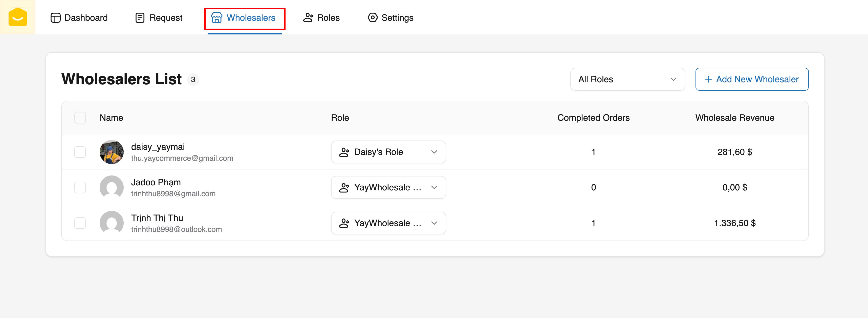Toggle the select-all checkbox in the table header
The image size is (868, 318).
coord(80,118)
